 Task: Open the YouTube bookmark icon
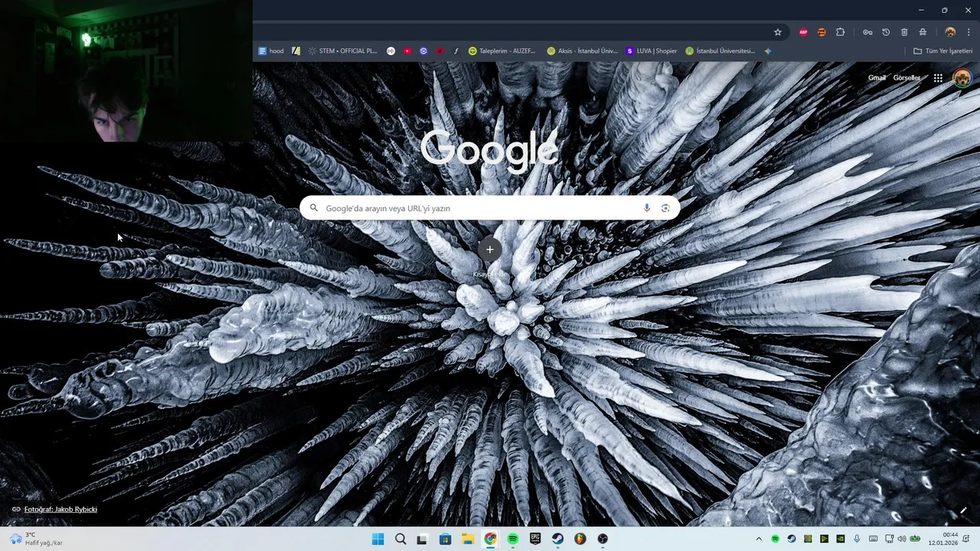click(x=407, y=51)
